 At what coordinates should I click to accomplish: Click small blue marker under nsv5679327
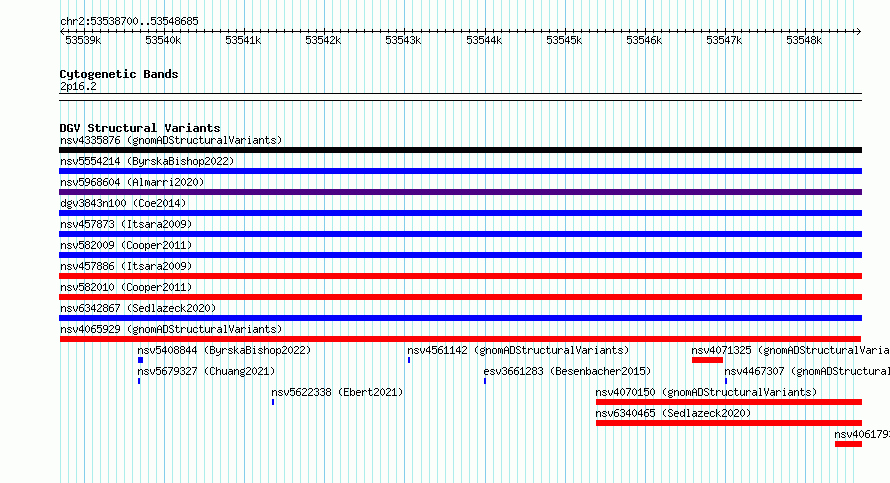pyautogui.click(x=139, y=381)
